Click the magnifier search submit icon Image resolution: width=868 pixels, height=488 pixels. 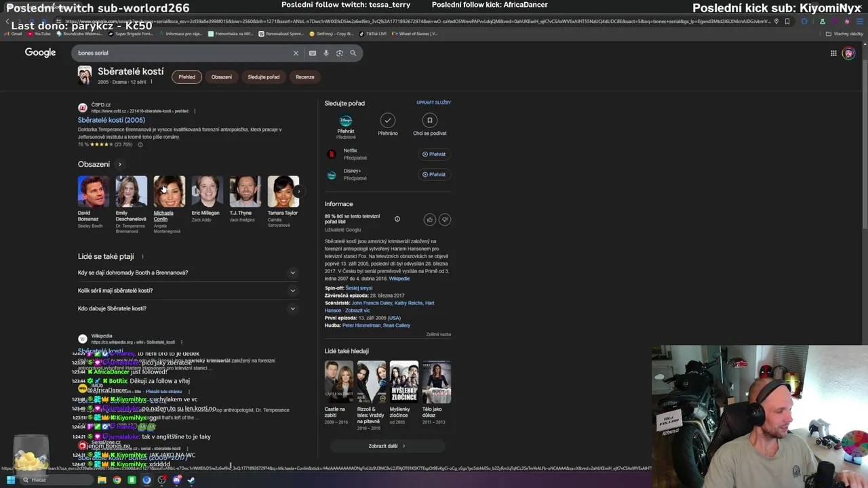click(x=353, y=53)
